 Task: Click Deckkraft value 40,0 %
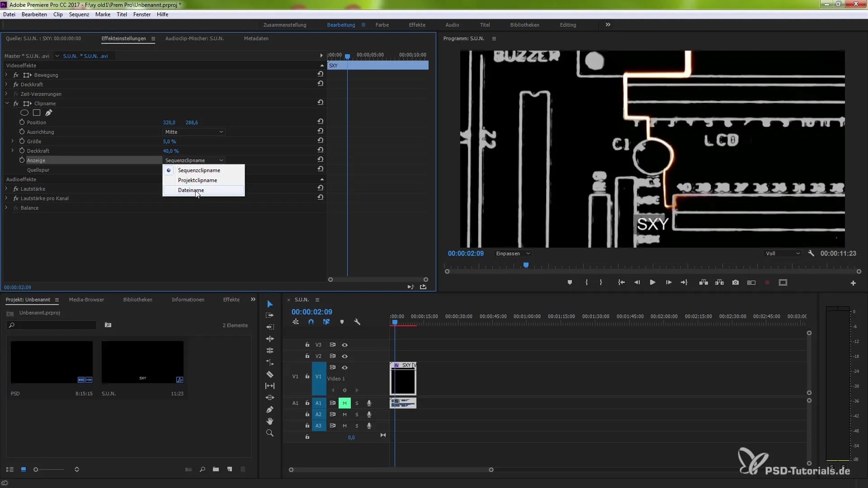[171, 151]
